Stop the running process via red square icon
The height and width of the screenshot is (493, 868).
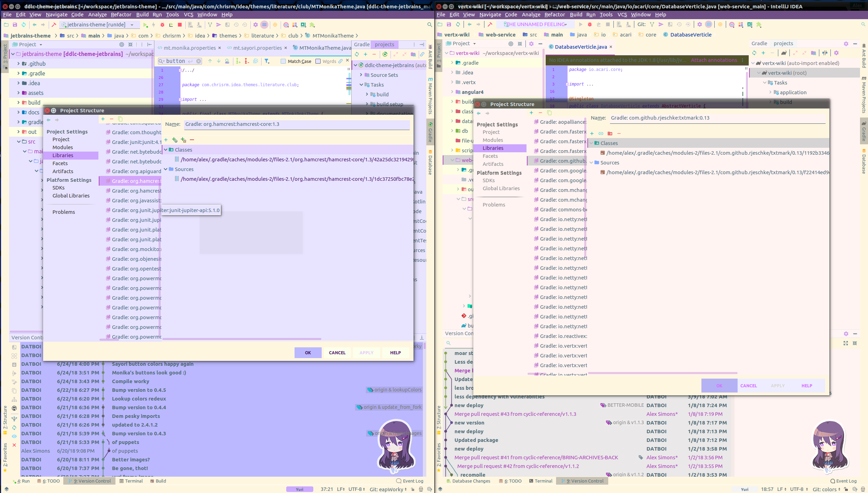[179, 25]
